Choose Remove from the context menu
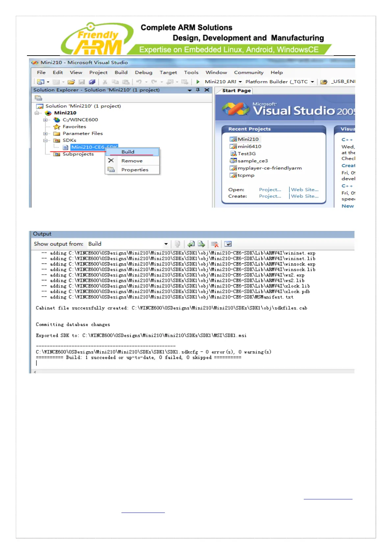Screen dimensions: 392x554 coord(132,161)
